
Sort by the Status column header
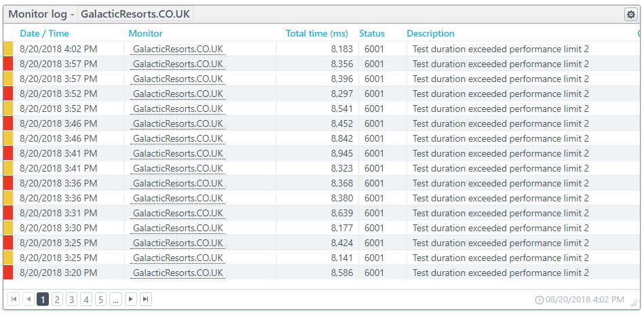pos(372,34)
